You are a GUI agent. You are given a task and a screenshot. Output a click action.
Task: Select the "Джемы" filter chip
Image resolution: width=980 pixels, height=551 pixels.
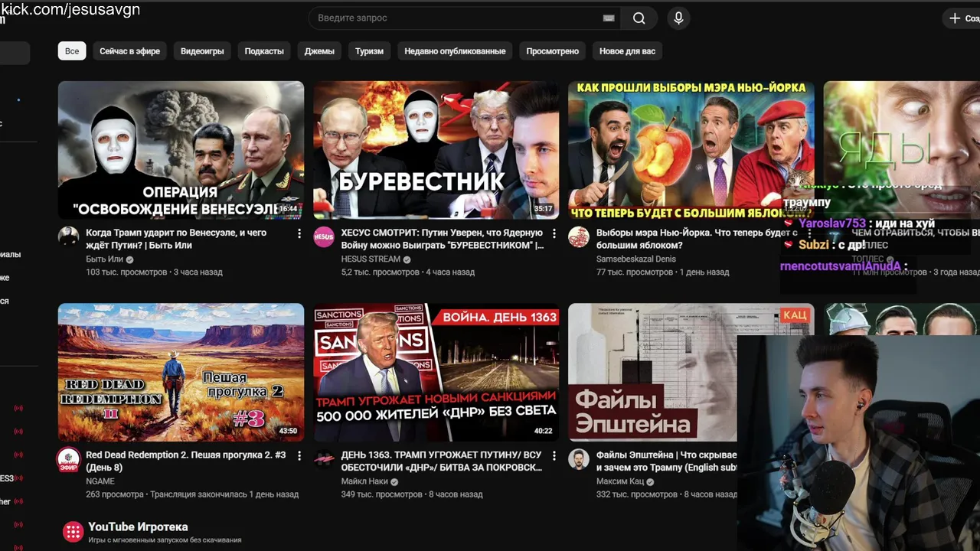(x=319, y=51)
